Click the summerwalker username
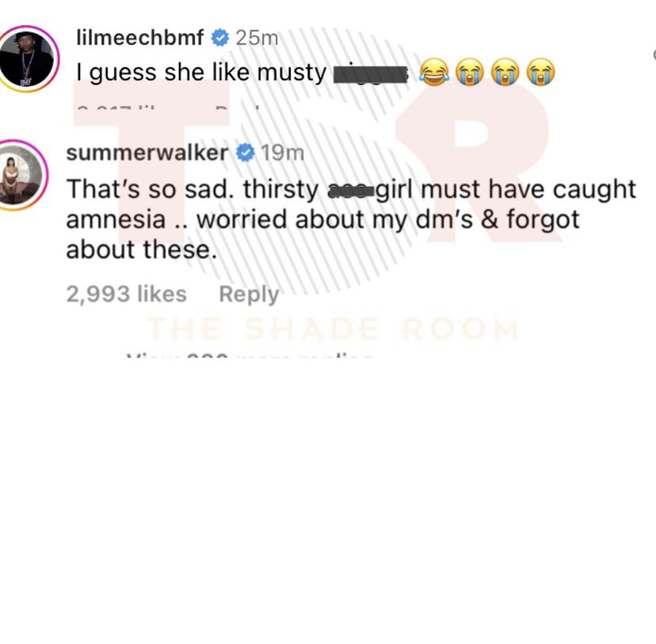 pos(147,153)
